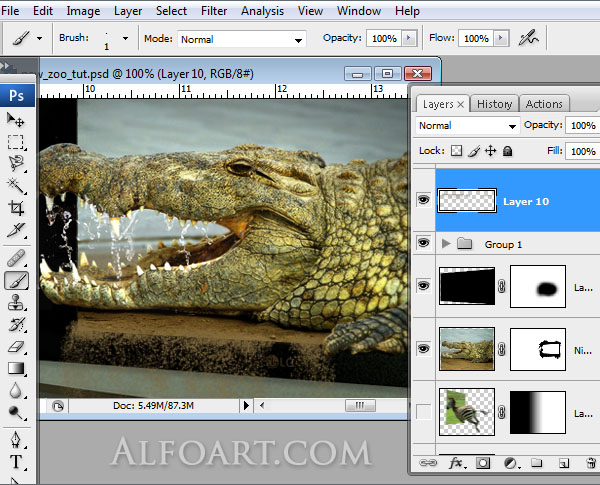Viewport: 600px width, 485px height.
Task: Add a layer mask
Action: (x=483, y=464)
